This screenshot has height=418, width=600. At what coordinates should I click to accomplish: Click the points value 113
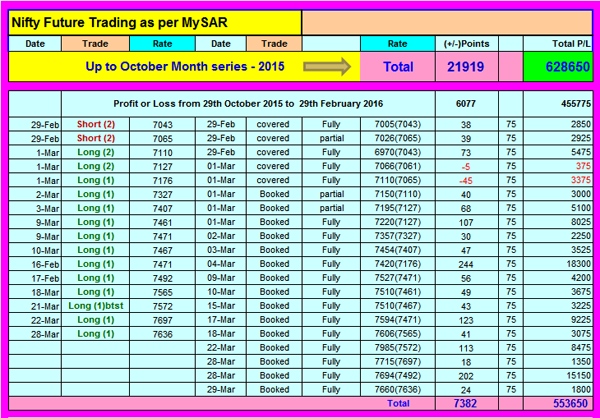466,348
